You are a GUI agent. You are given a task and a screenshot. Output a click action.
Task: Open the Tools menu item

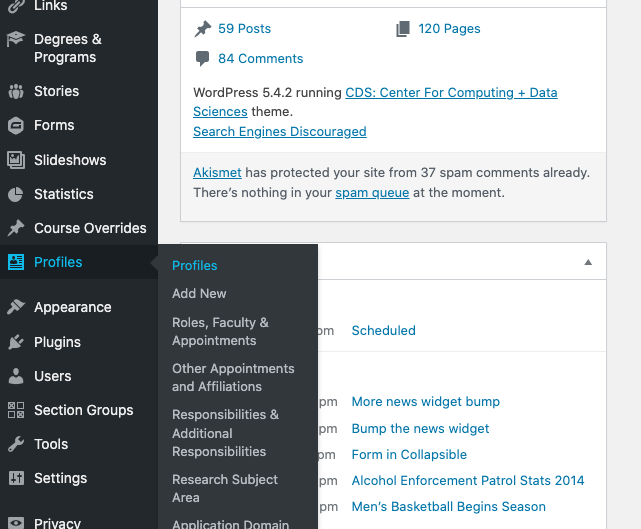(x=51, y=444)
